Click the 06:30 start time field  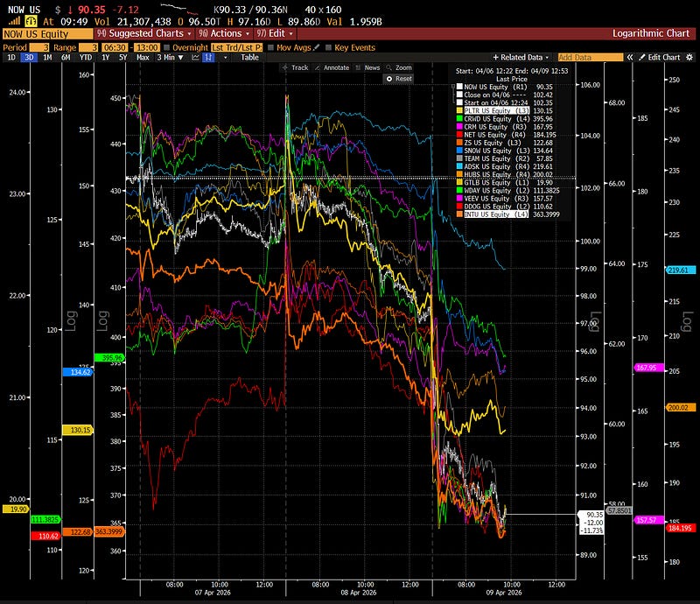pyautogui.click(x=115, y=47)
